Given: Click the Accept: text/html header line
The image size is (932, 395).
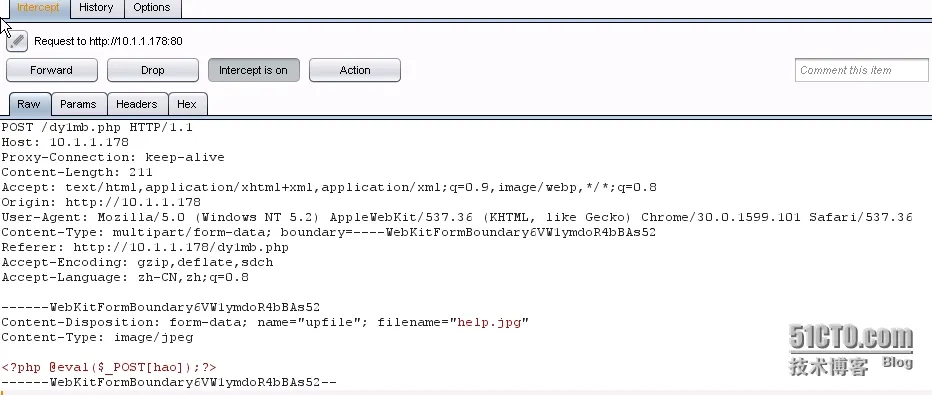Looking at the screenshot, I should [x=329, y=187].
